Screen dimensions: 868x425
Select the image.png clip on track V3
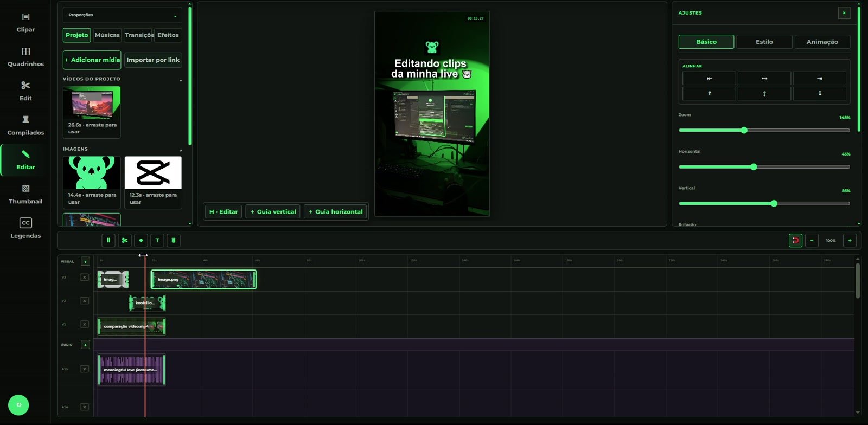(203, 280)
